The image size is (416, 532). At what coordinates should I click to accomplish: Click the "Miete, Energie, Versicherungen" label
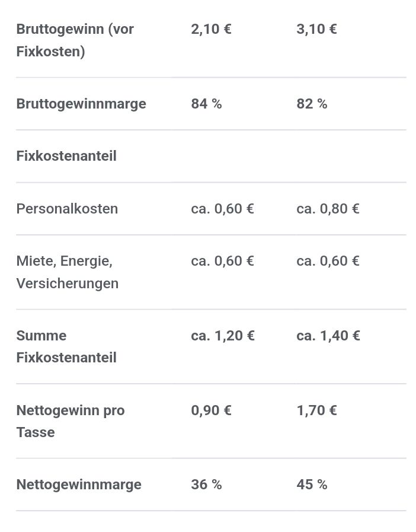click(68, 272)
